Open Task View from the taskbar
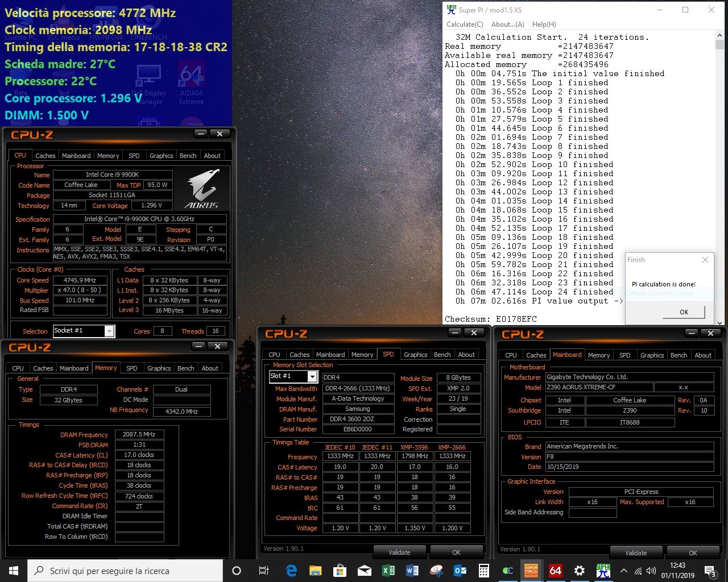 (x=264, y=571)
